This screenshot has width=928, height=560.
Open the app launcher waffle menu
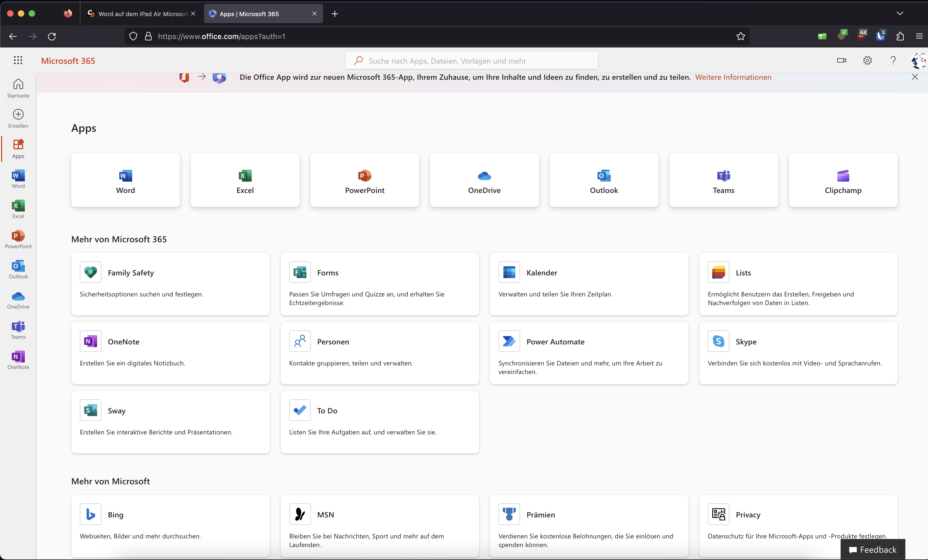18,60
